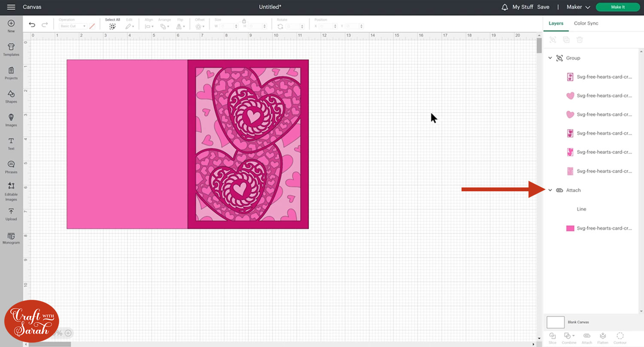
Task: Open the Operation Basic Cut dropdown
Action: [73, 26]
